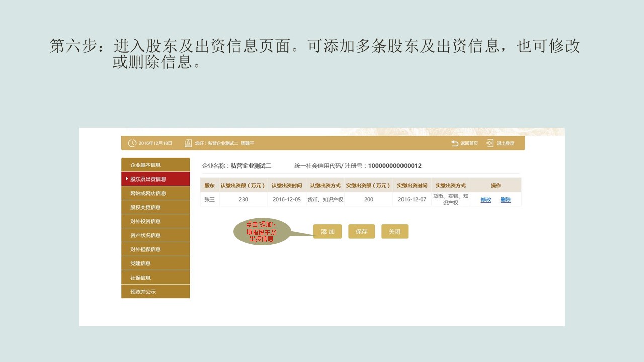Click 修改 link in the 张三 row
This screenshot has width=644, height=362.
[x=486, y=199]
